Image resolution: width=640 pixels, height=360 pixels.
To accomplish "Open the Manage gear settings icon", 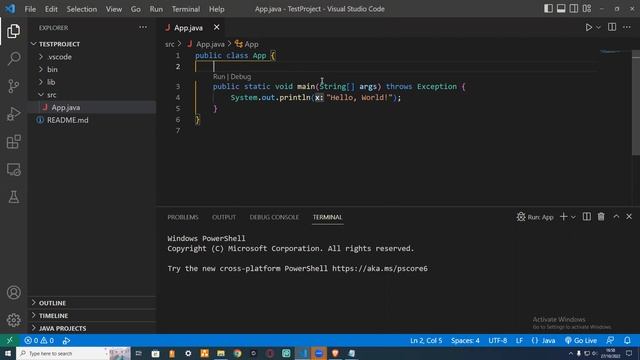I will point(13,320).
